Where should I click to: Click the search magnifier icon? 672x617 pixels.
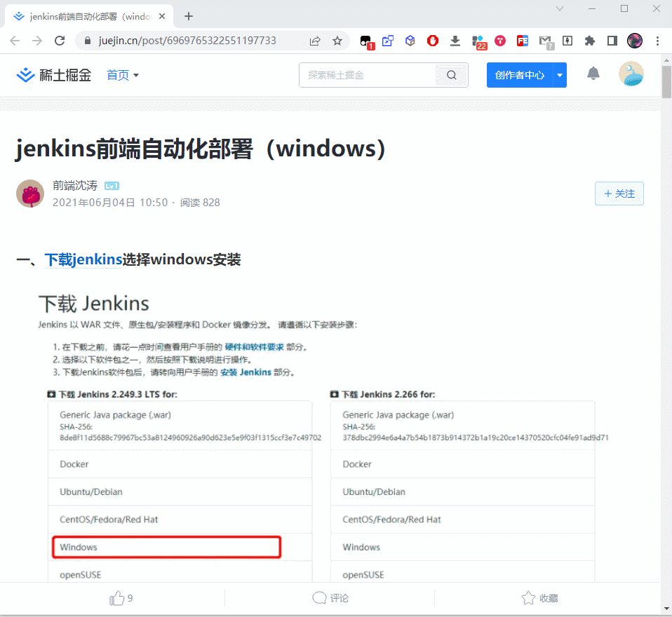451,75
